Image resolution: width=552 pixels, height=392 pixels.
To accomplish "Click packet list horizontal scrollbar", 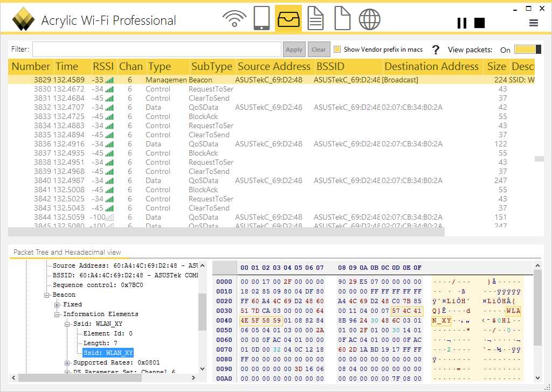I will pyautogui.click(x=226, y=232).
